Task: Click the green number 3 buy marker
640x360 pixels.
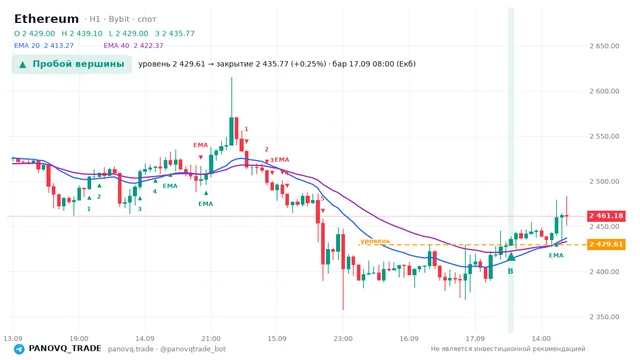Action: (140, 209)
